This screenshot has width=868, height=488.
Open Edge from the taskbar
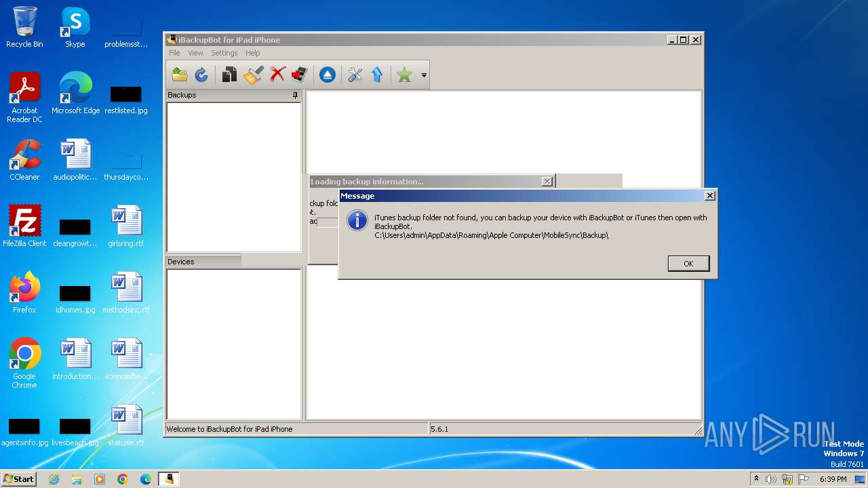[146, 479]
